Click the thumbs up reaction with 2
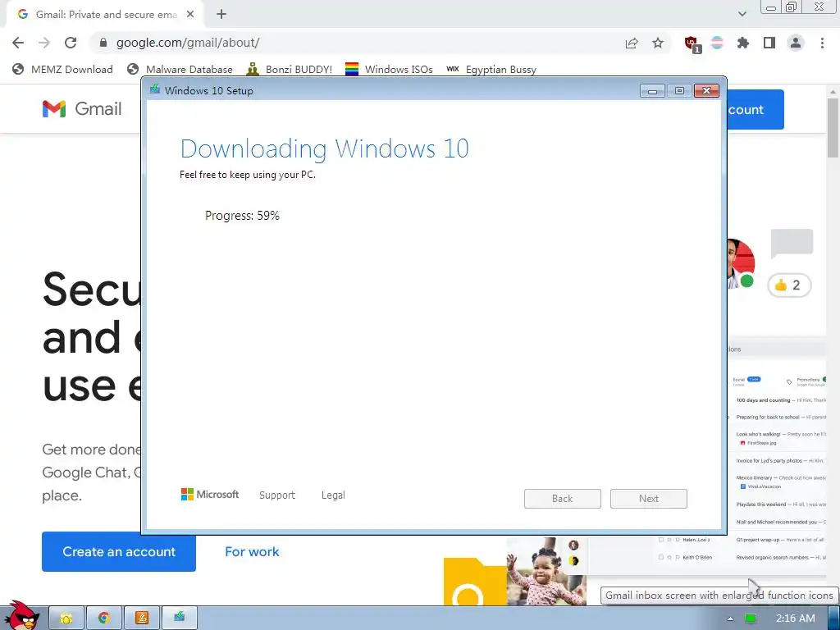Screen dimensions: 840x630 pos(789,285)
